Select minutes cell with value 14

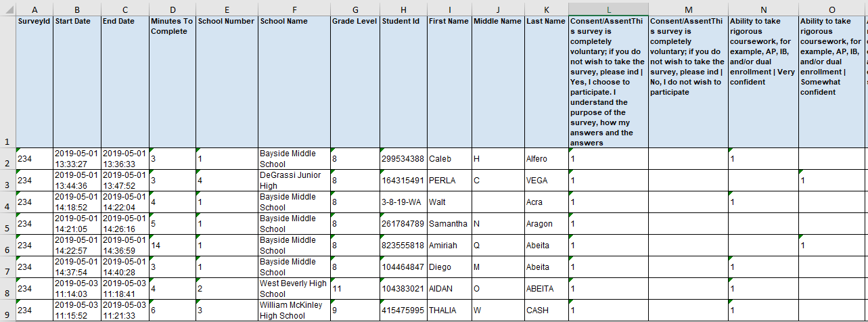pyautogui.click(x=173, y=246)
